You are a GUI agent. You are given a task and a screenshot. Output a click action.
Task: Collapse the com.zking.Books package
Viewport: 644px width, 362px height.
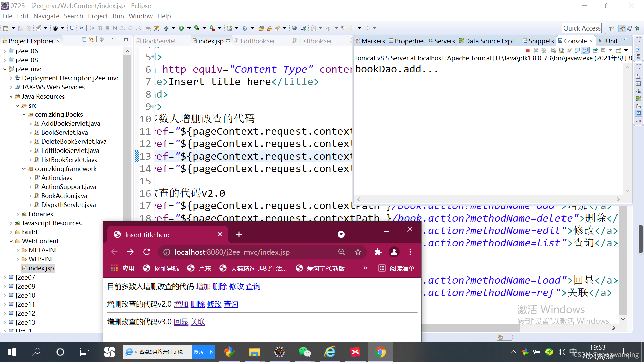click(x=24, y=115)
